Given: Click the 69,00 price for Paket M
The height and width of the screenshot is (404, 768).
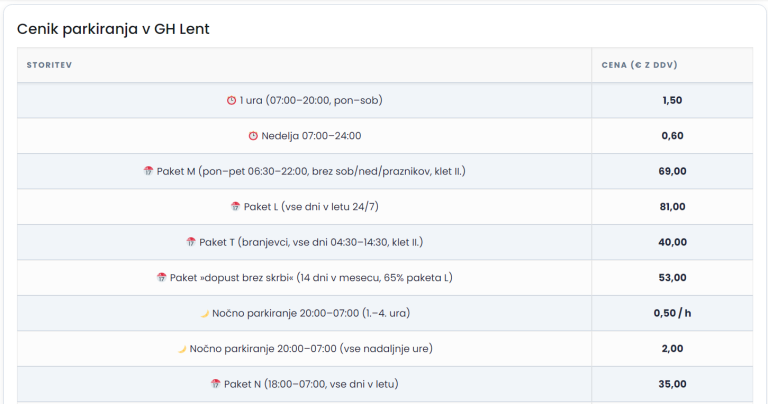Looking at the screenshot, I should (672, 171).
